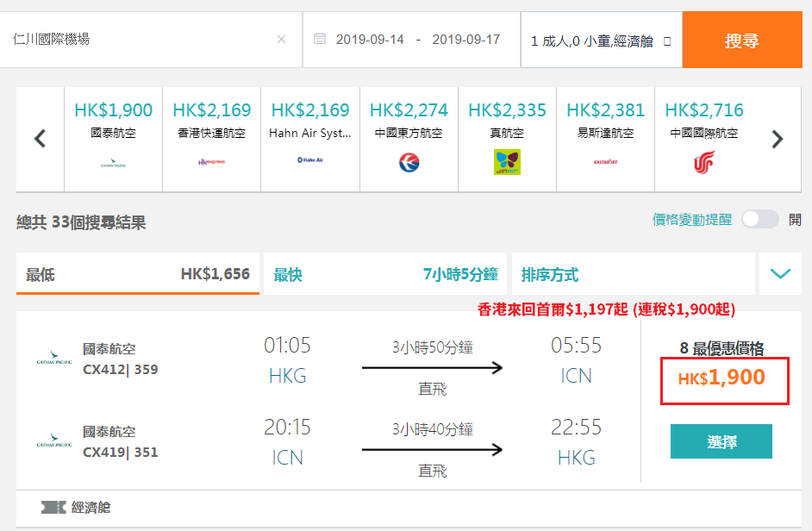The image size is (812, 531).
Task: Change the 2019-09-14 departure date
Action: (x=370, y=40)
